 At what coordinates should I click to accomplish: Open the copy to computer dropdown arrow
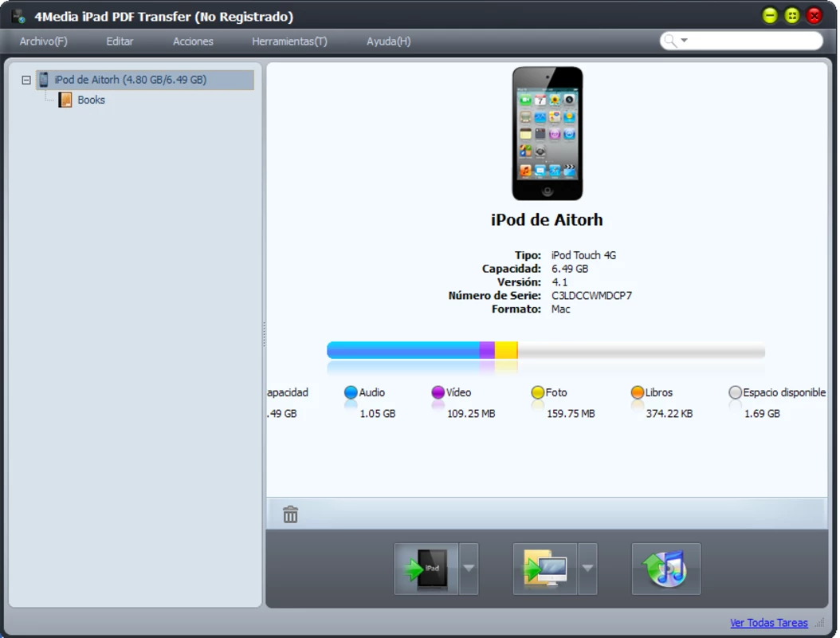[x=587, y=569]
